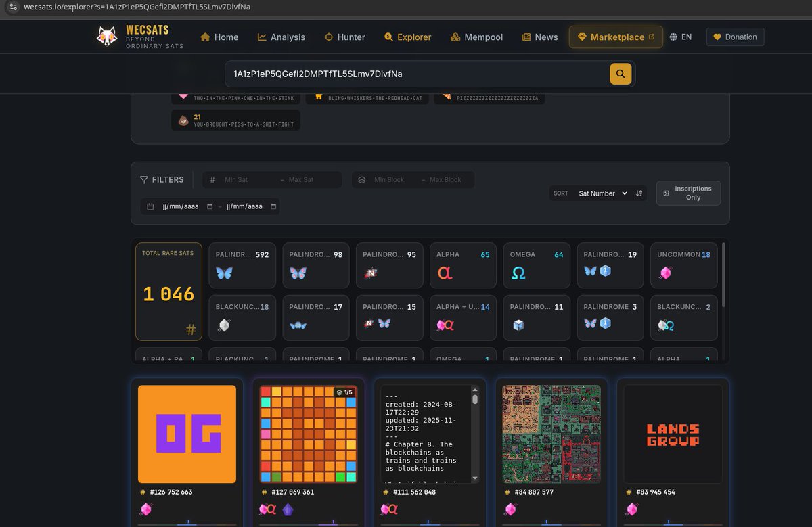Open the Chapter 8 text inscription

click(426, 434)
